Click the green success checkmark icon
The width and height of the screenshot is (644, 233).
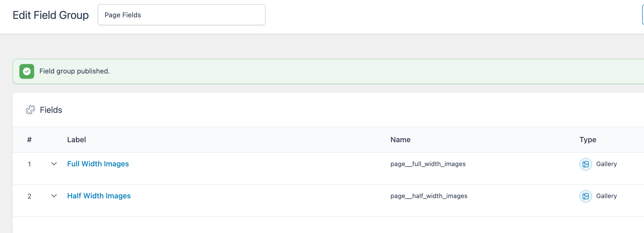pos(27,71)
